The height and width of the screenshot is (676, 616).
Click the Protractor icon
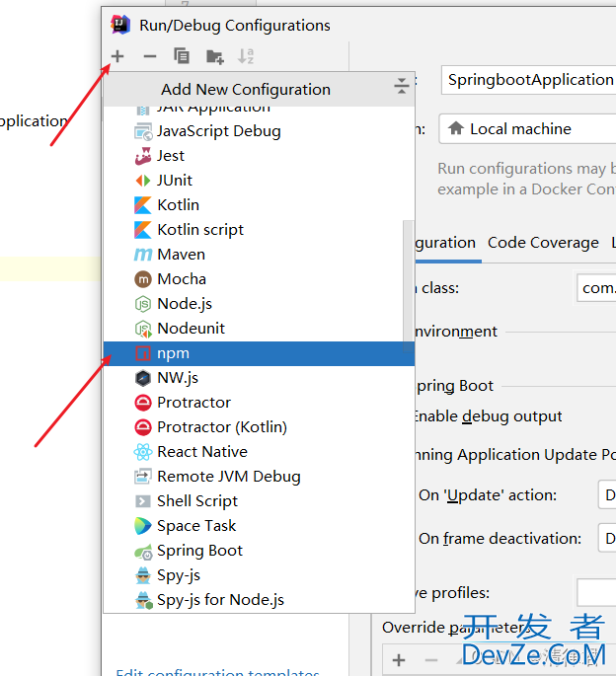point(143,403)
